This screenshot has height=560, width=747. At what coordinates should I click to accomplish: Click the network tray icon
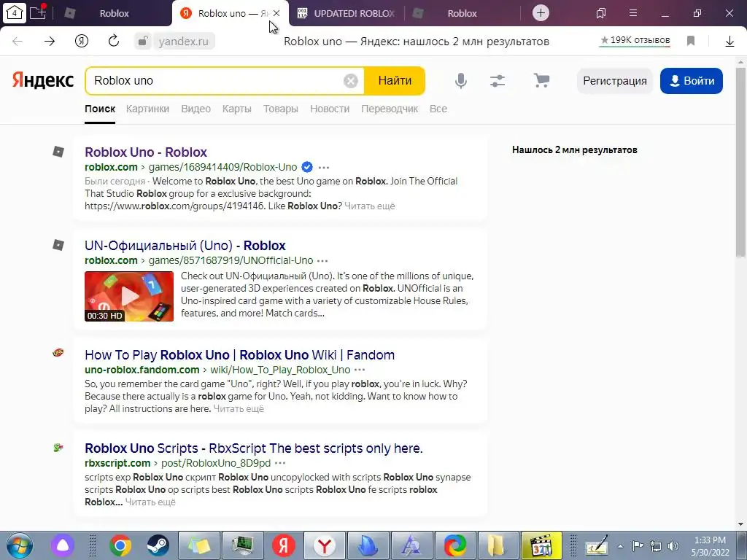point(656,546)
